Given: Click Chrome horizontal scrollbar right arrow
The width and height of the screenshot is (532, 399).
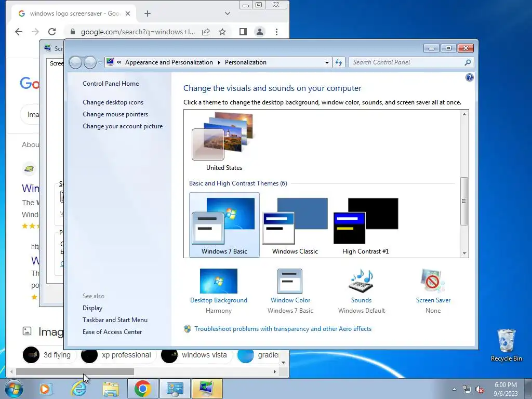Looking at the screenshot, I should (275, 371).
